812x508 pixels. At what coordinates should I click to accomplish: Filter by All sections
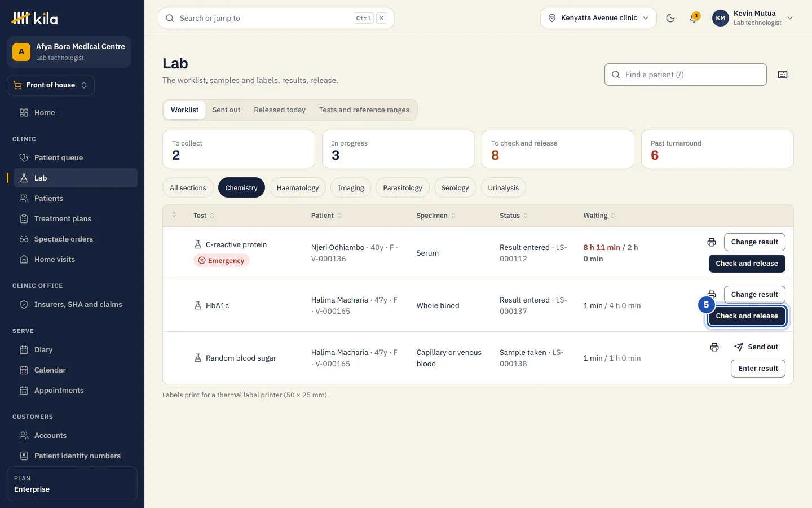[x=188, y=188]
